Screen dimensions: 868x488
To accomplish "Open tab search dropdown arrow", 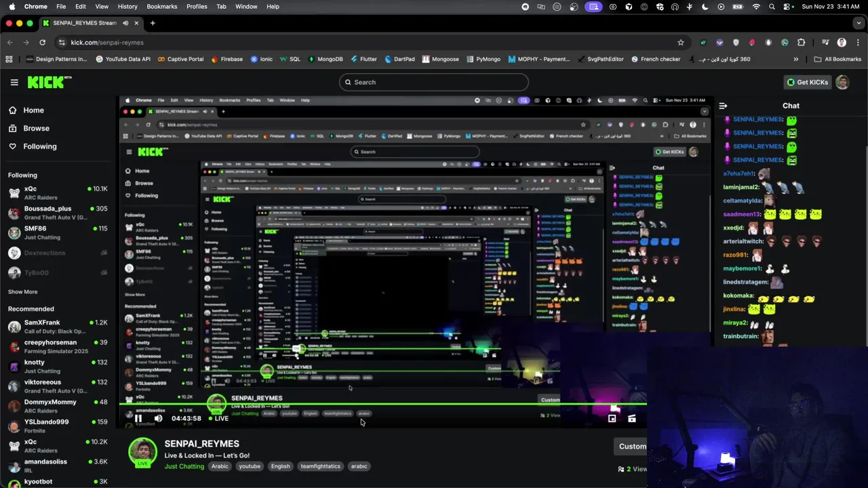I will coord(859,23).
